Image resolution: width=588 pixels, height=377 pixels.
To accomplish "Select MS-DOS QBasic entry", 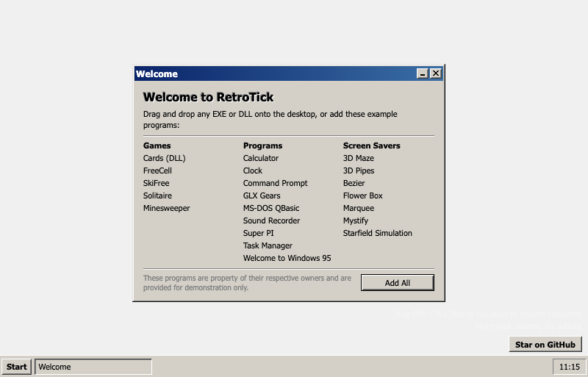I will 271,208.
